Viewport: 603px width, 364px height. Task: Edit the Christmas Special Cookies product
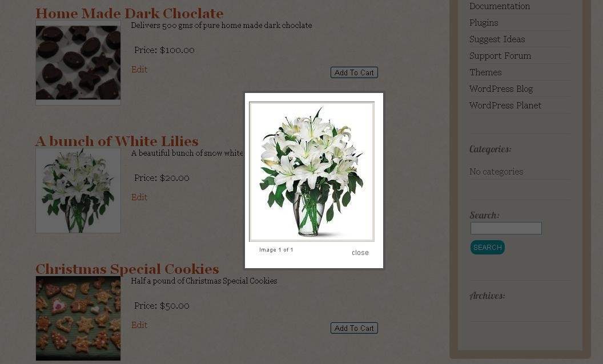pos(139,325)
